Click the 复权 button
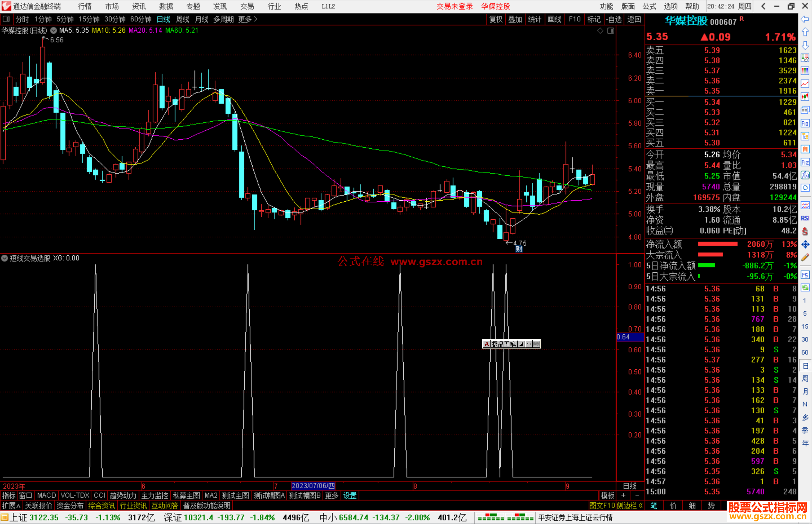Viewport: 812px width, 524px height. tap(495, 19)
